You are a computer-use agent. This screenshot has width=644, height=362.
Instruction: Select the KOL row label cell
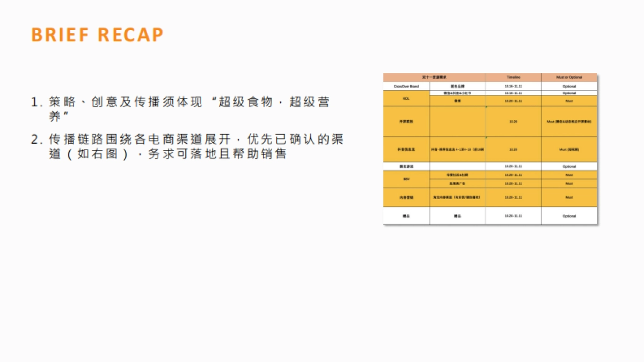pos(406,98)
